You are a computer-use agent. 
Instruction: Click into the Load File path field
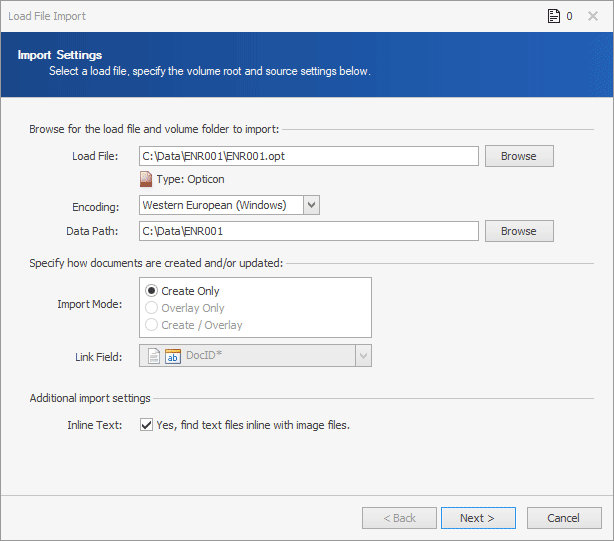[308, 156]
